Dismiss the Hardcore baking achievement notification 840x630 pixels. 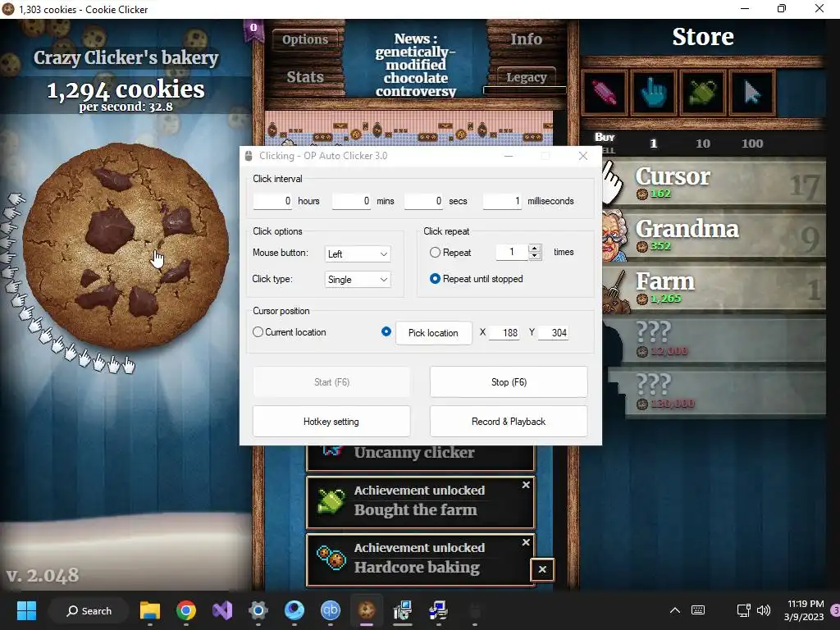pos(526,543)
